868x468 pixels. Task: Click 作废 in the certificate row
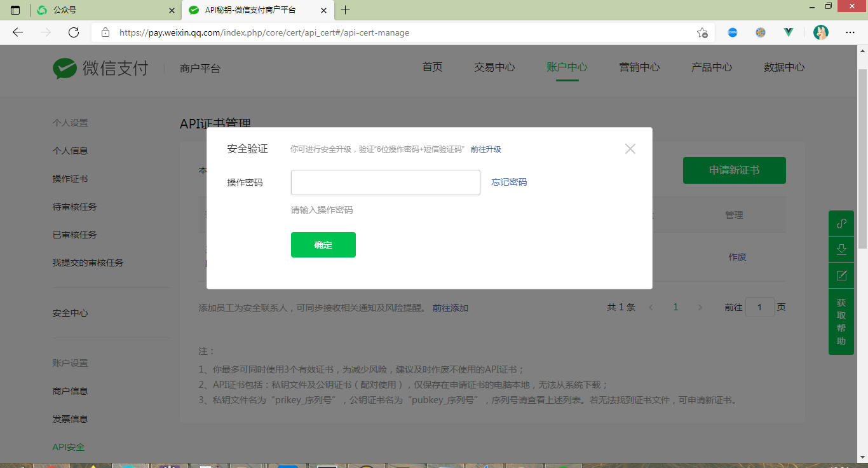pos(737,257)
